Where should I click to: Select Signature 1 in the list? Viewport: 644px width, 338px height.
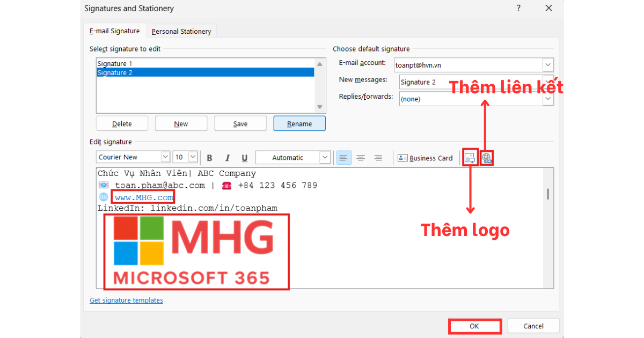pyautogui.click(x=115, y=63)
